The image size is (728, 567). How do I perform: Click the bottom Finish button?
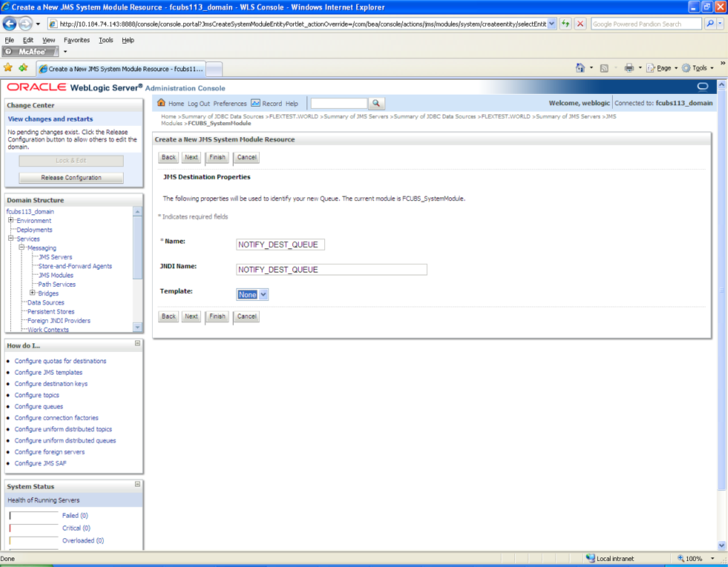217,317
